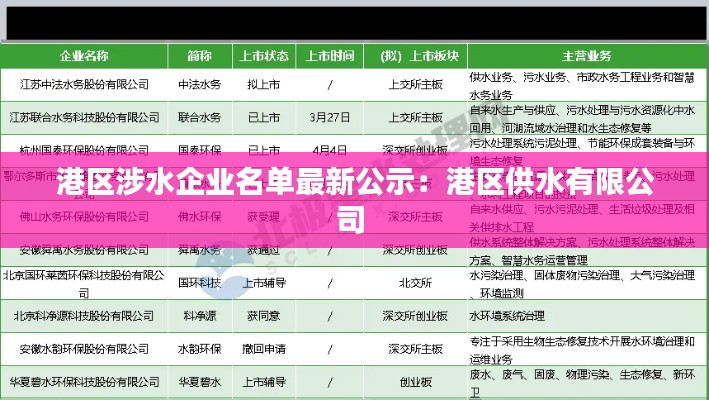
Task: Select the cell 安徽舜禹水务股份有限公司
Action: pos(84,250)
